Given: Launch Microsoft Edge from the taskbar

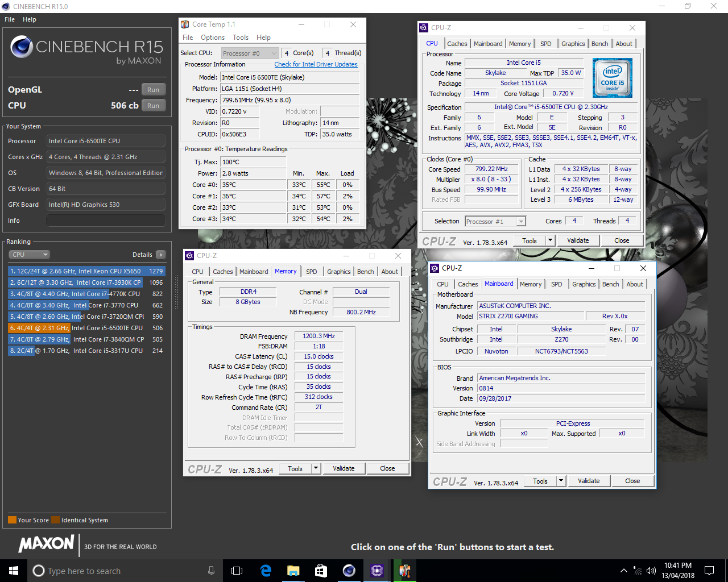Looking at the screenshot, I should (x=266, y=571).
